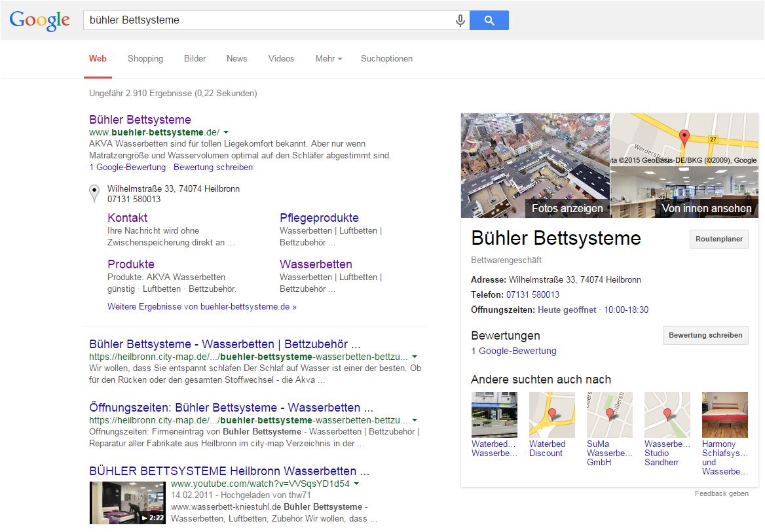Open the Suchoptionen search tools
The height and width of the screenshot is (532, 765).
point(386,59)
